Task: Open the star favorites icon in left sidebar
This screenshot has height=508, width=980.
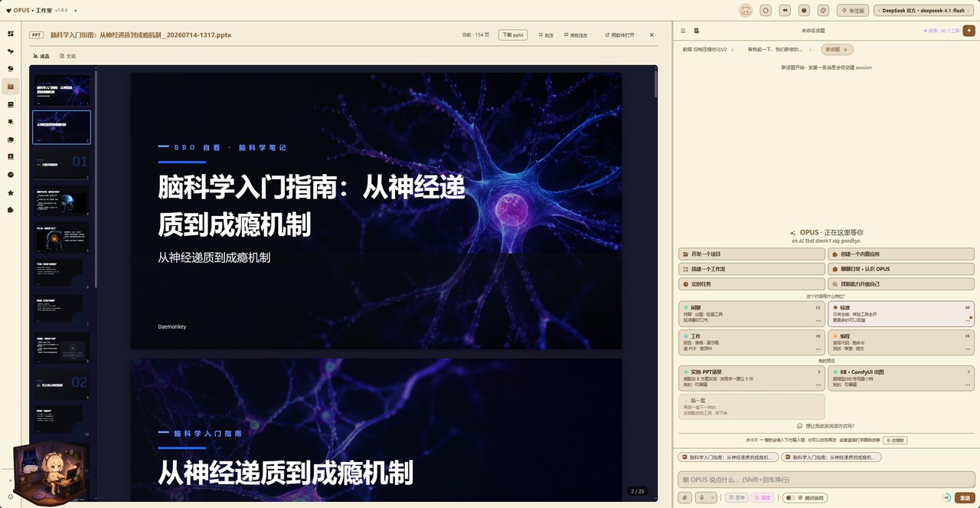Action: (x=11, y=192)
